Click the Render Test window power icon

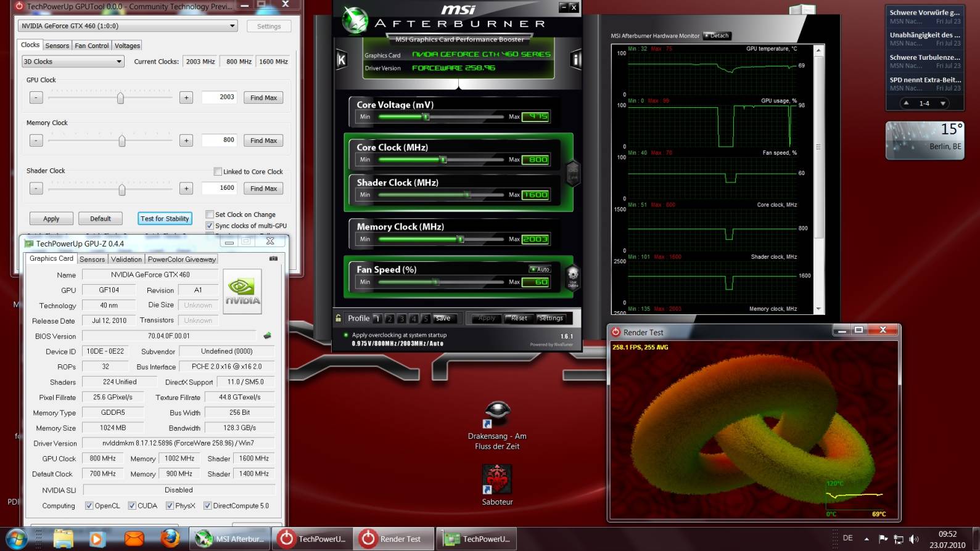pyautogui.click(x=616, y=332)
